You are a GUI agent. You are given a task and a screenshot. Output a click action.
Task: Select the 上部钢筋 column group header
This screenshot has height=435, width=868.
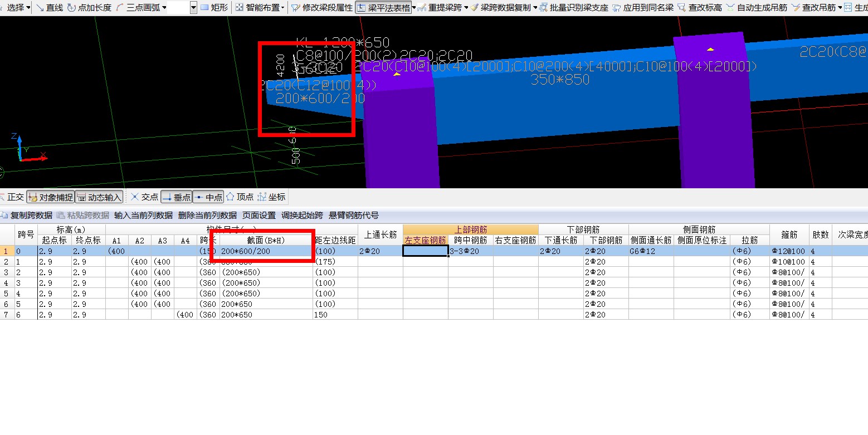tap(471, 229)
